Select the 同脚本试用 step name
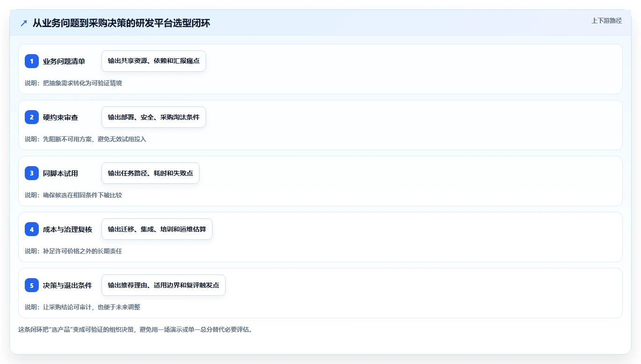Image resolution: width=641 pixels, height=364 pixels. point(61,173)
